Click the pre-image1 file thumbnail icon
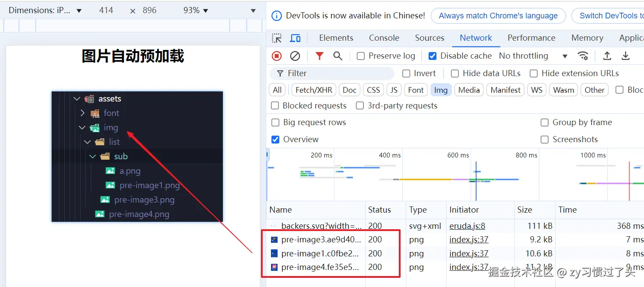 (274, 253)
